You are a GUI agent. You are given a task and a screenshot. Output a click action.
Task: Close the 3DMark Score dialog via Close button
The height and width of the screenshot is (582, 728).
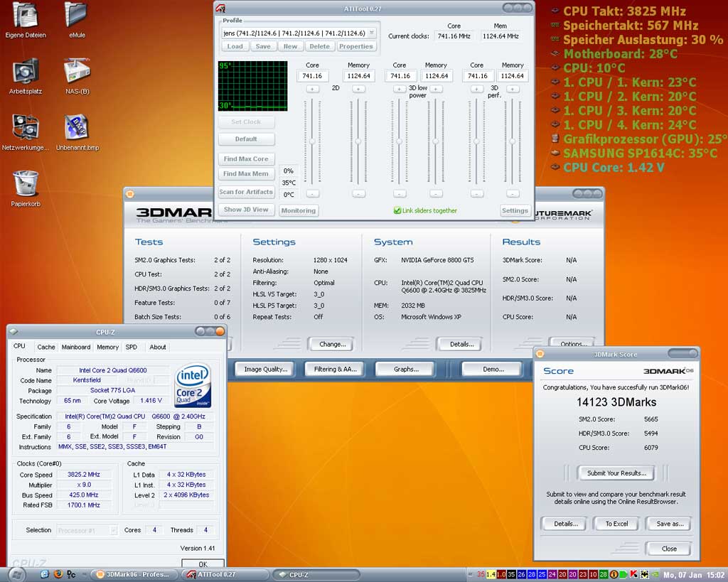coord(668,549)
